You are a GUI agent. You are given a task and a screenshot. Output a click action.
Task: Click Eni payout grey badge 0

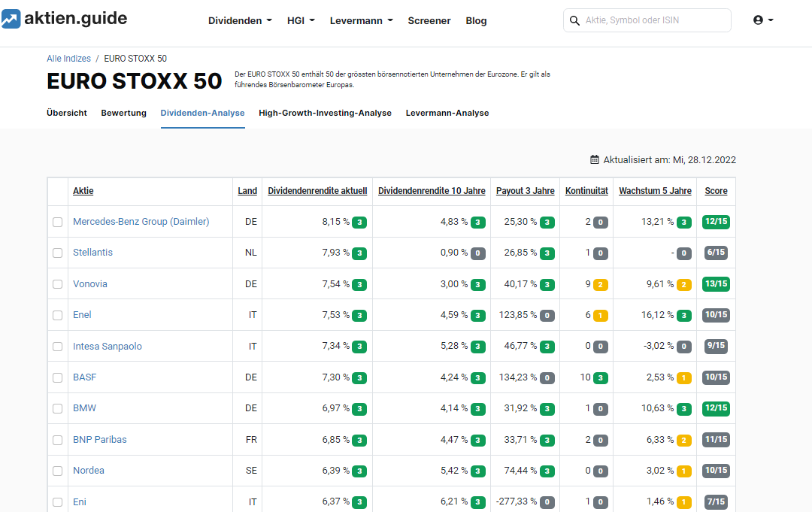(547, 502)
